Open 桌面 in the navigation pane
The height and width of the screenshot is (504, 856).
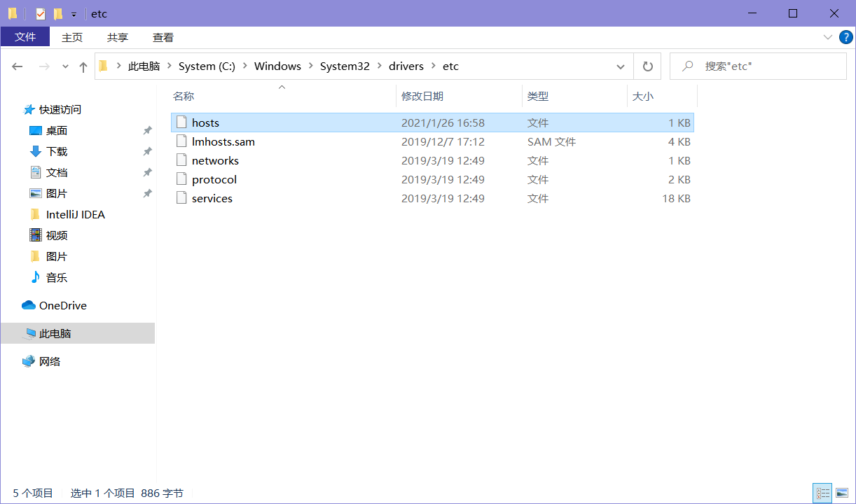(x=57, y=130)
